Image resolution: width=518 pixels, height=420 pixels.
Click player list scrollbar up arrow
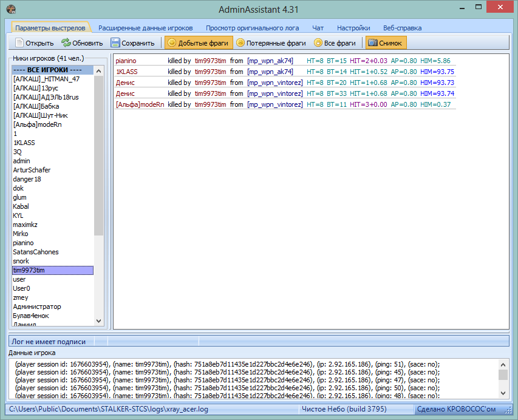(98, 71)
